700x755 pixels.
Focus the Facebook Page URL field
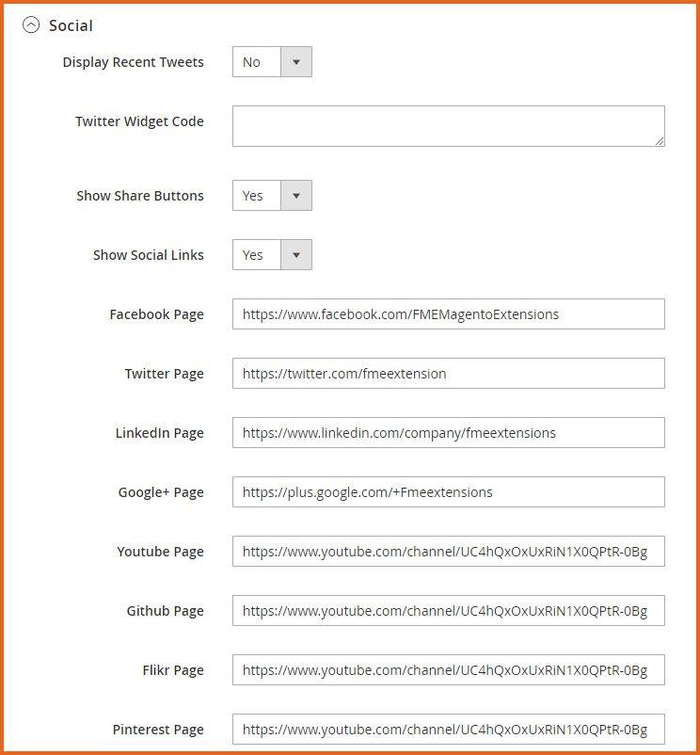coord(448,314)
